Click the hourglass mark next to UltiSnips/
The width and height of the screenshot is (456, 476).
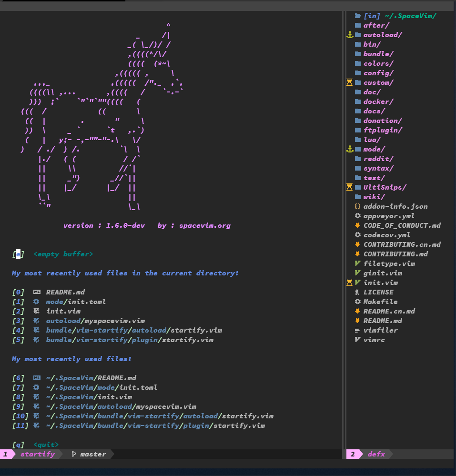point(349,187)
